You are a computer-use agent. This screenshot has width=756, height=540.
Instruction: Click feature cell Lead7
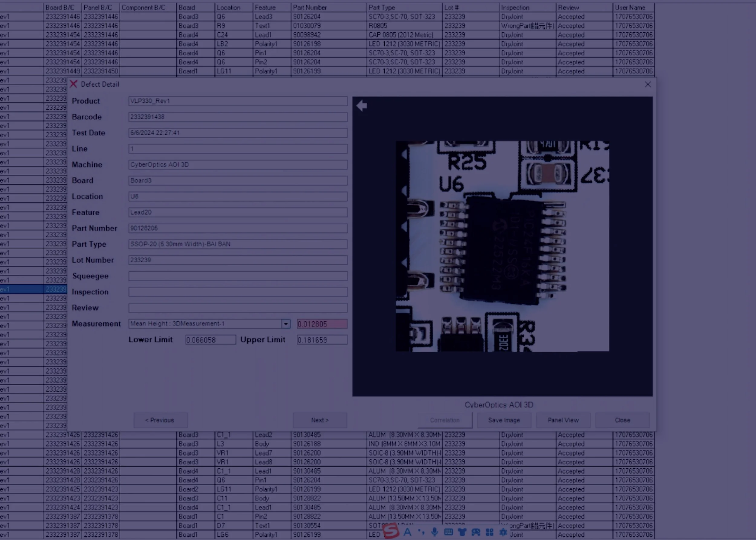[272, 453]
